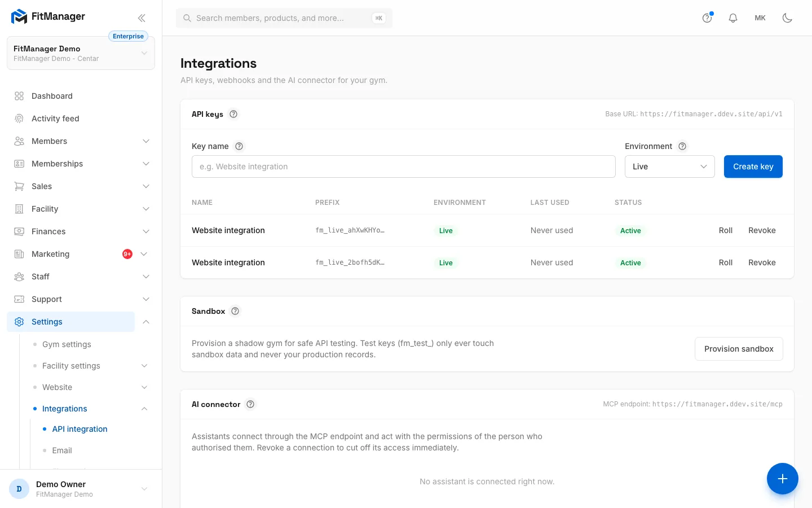Click the FitManager logo
The image size is (812, 508).
click(x=48, y=17)
